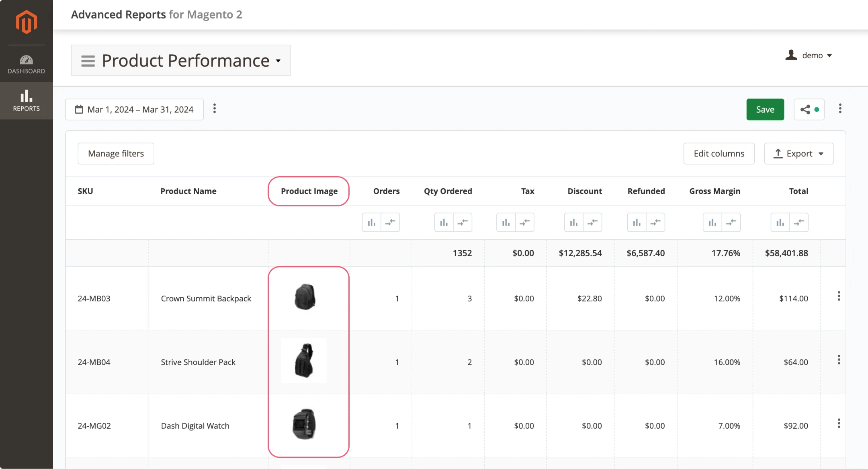Sort by Product Image column header
Screen dimensions: 868x469
click(x=309, y=191)
